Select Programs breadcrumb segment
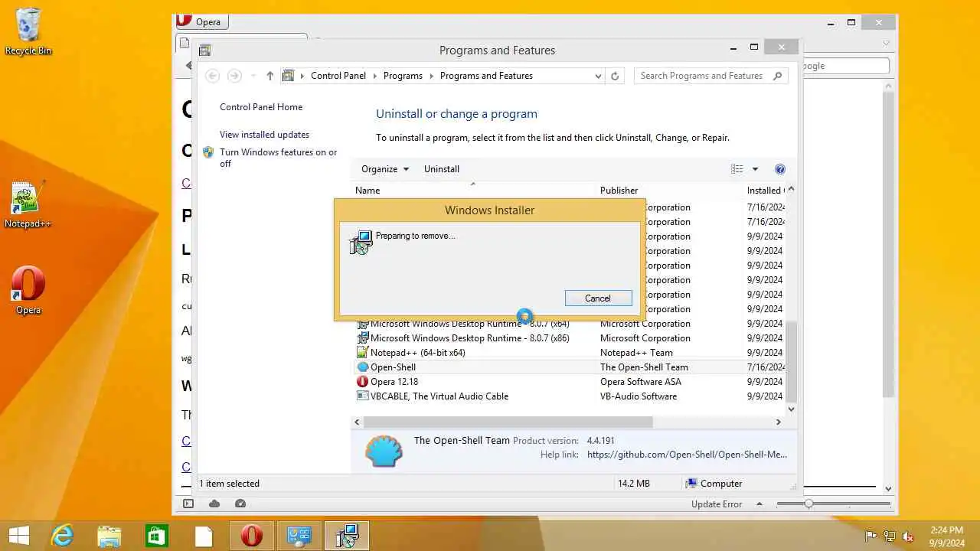 coord(403,76)
